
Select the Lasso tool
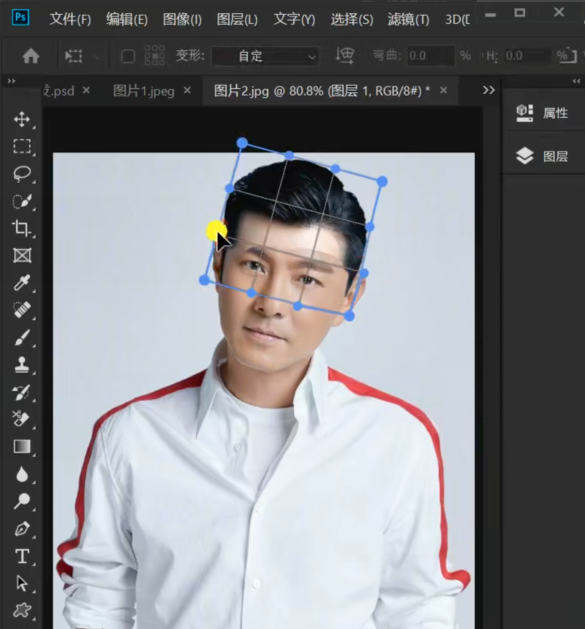22,174
